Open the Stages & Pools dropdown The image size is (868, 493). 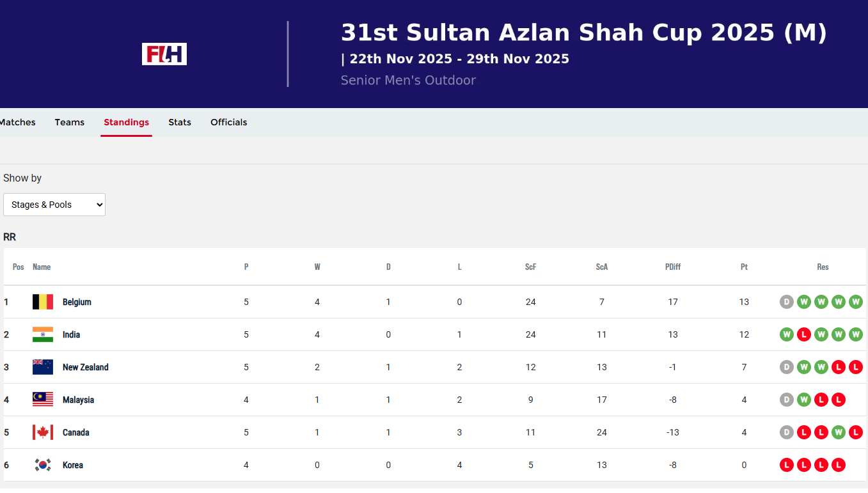(x=54, y=204)
